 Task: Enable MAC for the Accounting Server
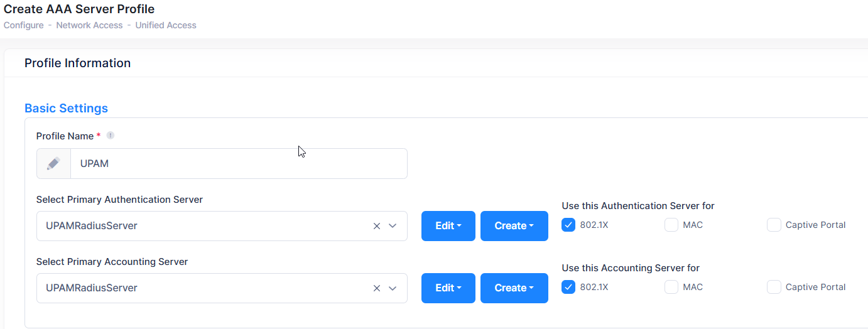(x=671, y=287)
